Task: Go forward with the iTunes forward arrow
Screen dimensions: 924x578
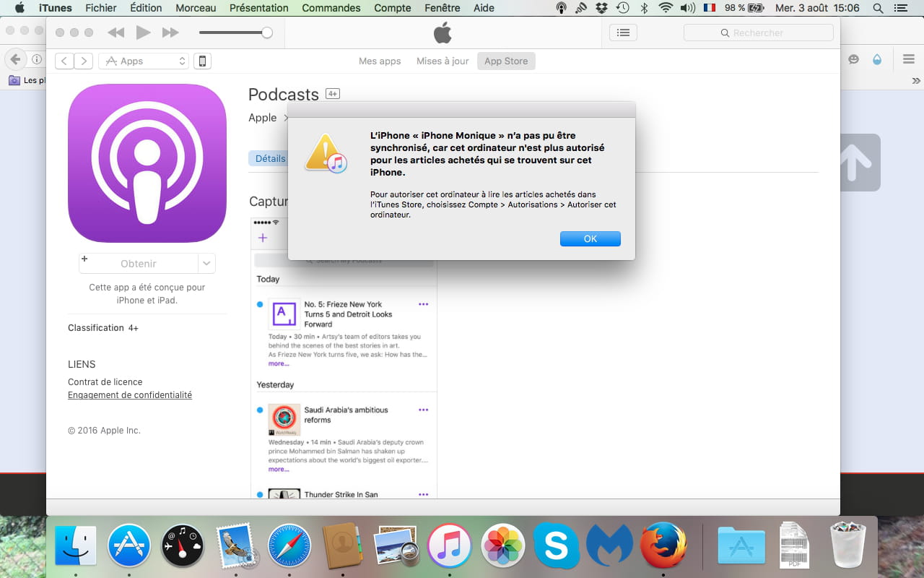Action: click(x=84, y=61)
